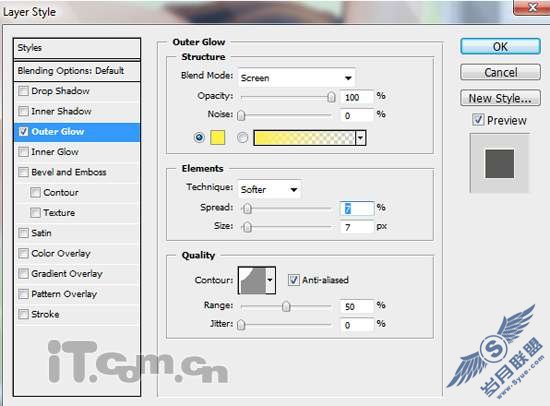Click the layer style preview square
The width and height of the screenshot is (550, 406).
pyautogui.click(x=499, y=164)
